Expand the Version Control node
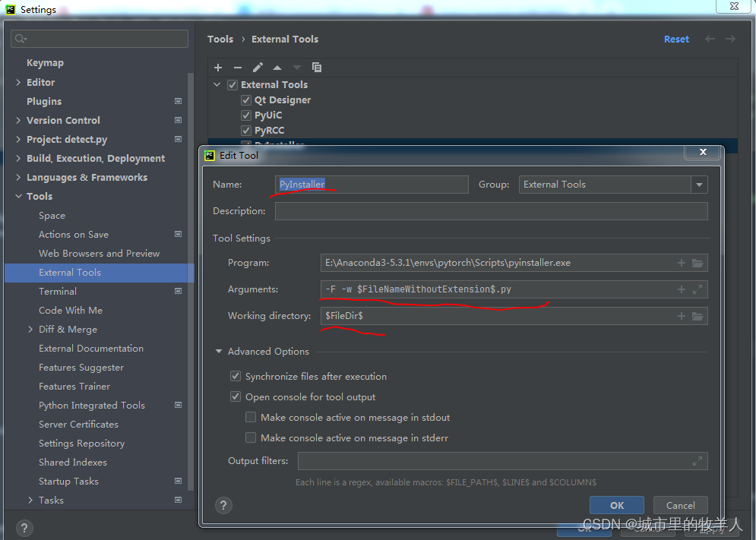 tap(18, 120)
